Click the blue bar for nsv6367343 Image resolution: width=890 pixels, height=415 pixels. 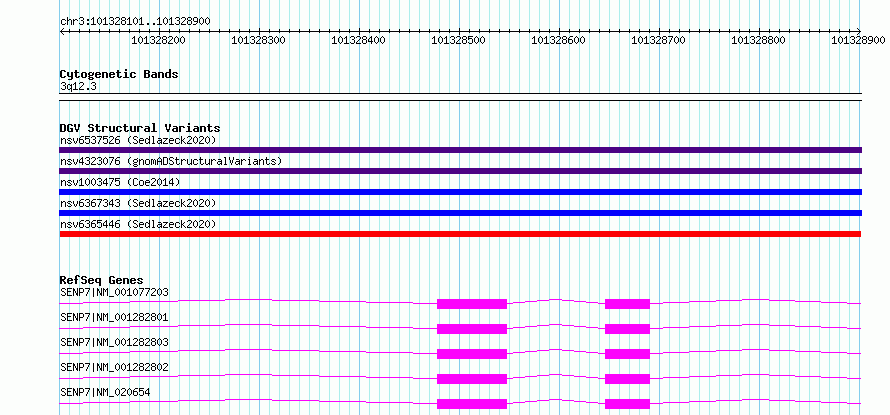coord(460,213)
